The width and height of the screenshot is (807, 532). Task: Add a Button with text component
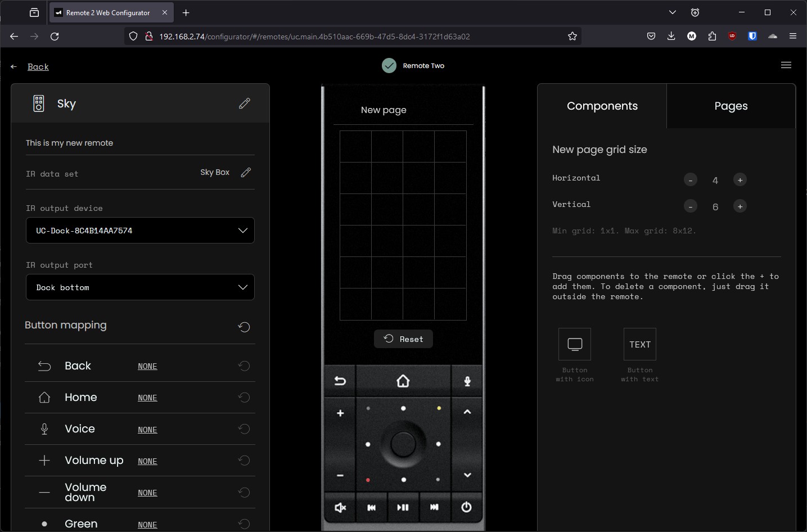639,344
